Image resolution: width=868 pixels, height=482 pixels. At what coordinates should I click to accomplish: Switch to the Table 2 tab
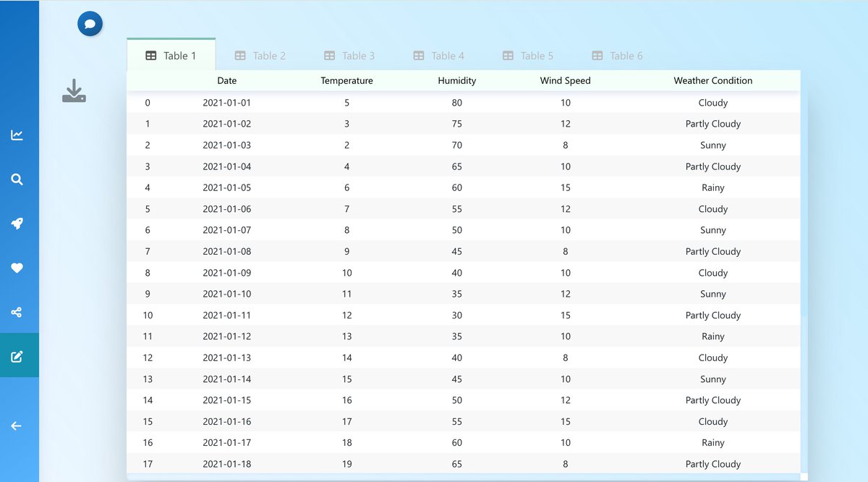[260, 56]
